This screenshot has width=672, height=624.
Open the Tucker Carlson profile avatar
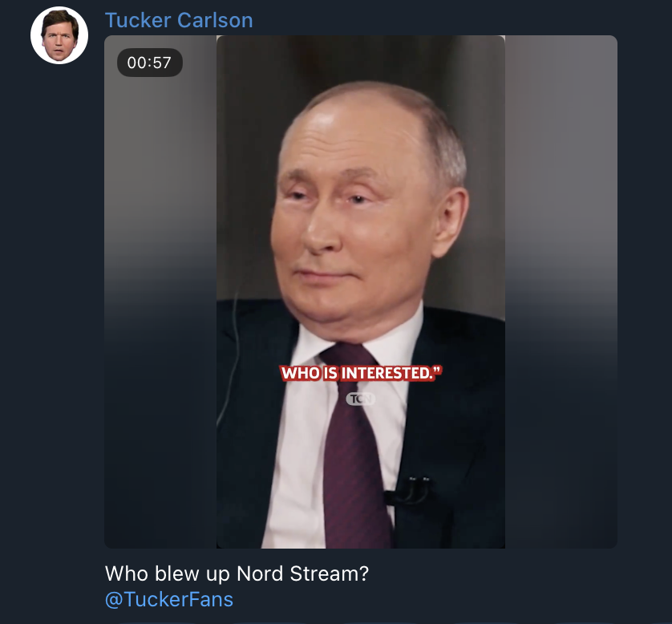(x=59, y=35)
